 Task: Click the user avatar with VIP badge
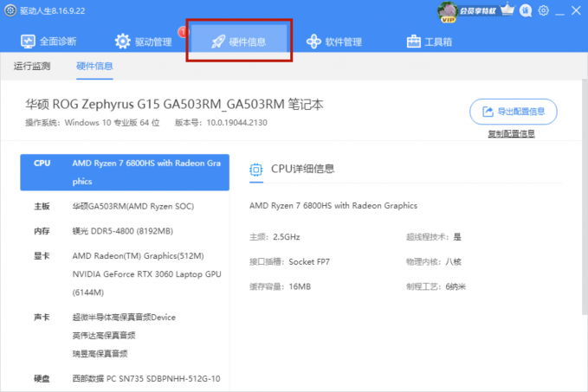[448, 11]
